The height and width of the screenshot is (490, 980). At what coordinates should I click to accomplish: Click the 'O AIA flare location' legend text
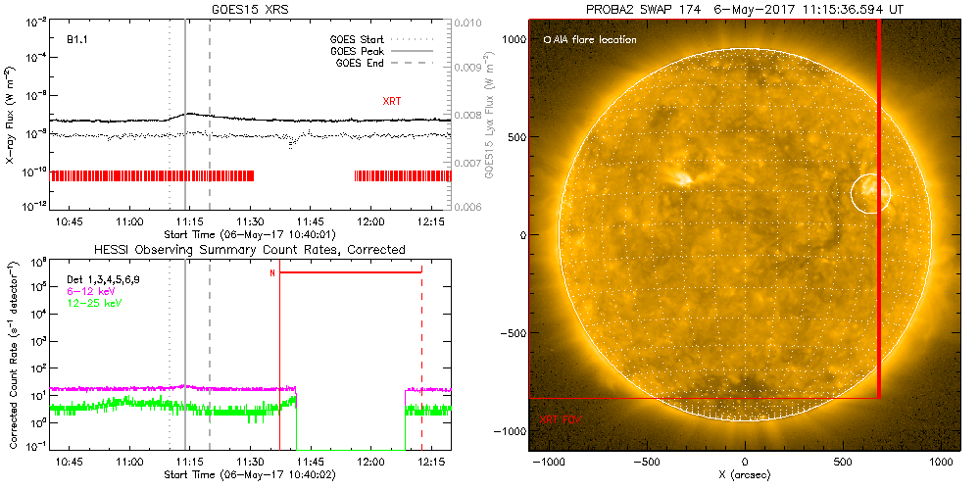[x=590, y=40]
